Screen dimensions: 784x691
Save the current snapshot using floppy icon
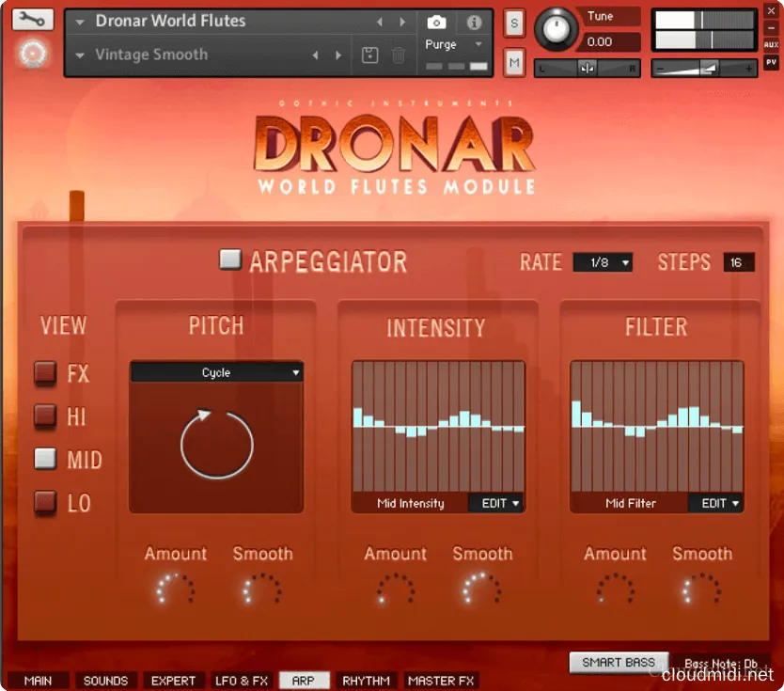pyautogui.click(x=369, y=55)
